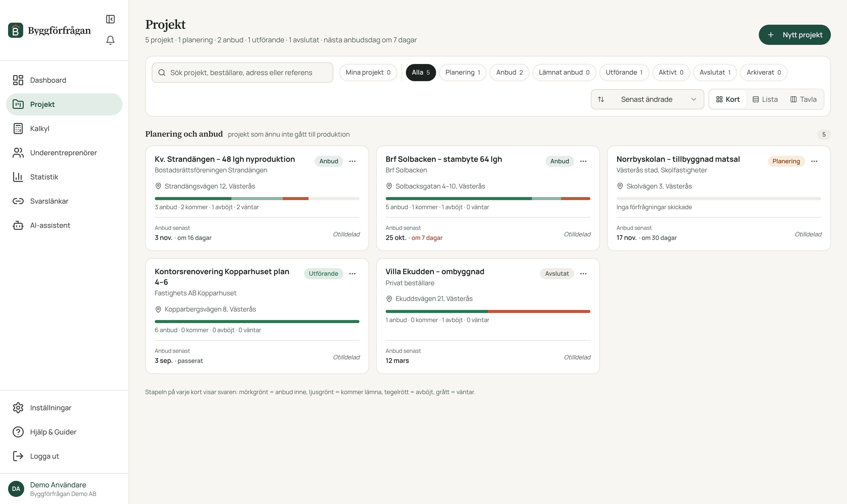Open more options for Villa Ekudden card
847x504 pixels.
point(583,274)
